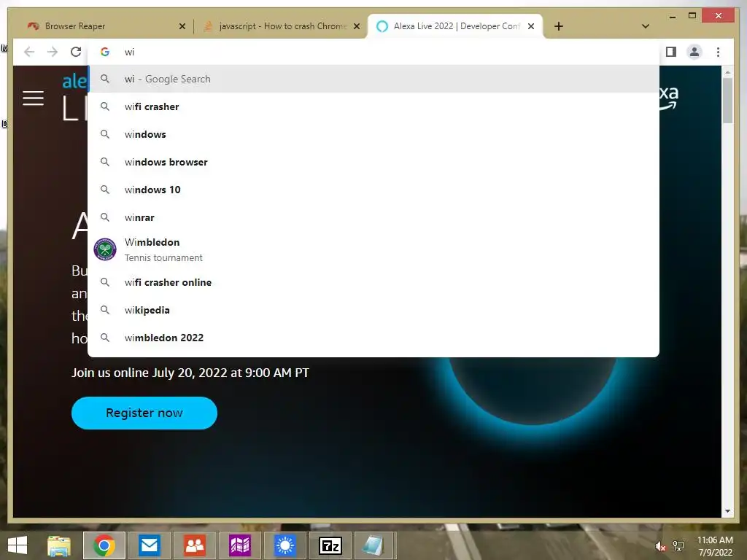Open the People app on taskbar
The height and width of the screenshot is (560, 747).
[194, 545]
